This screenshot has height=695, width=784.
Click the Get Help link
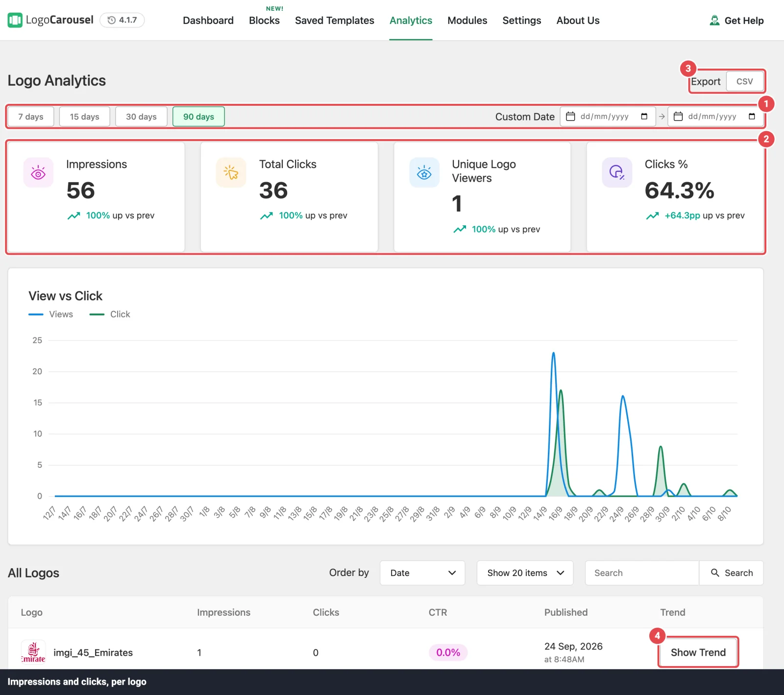(x=736, y=21)
